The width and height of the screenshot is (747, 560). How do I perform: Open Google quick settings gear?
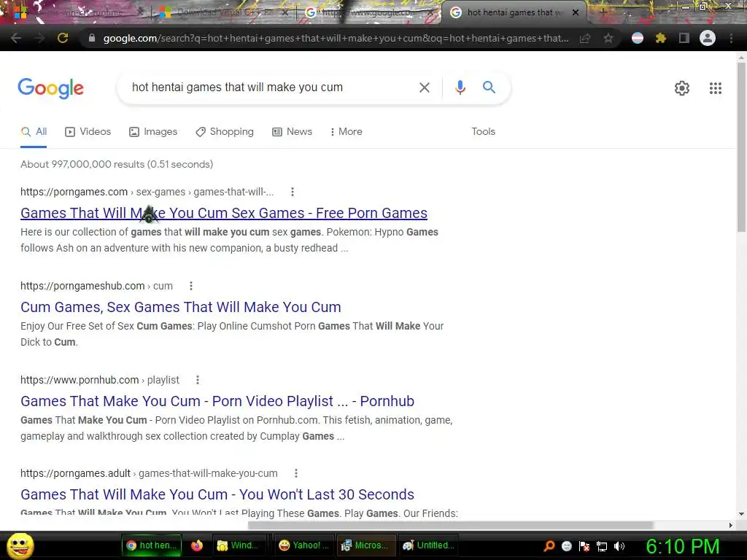tap(682, 88)
